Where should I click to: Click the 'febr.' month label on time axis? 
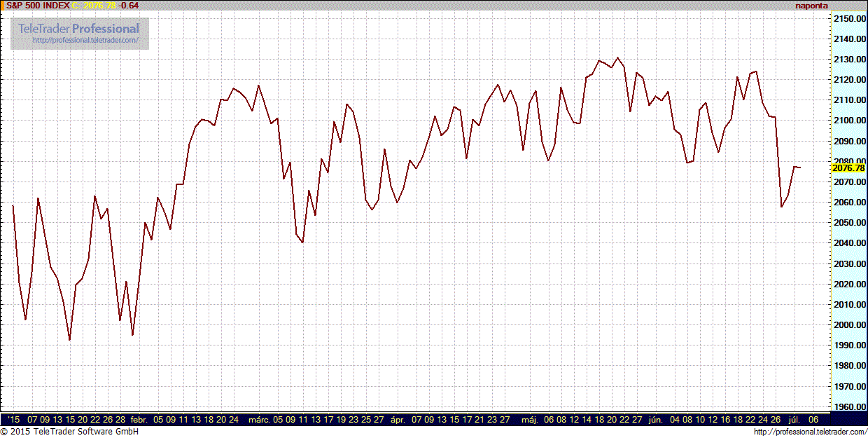tap(139, 420)
